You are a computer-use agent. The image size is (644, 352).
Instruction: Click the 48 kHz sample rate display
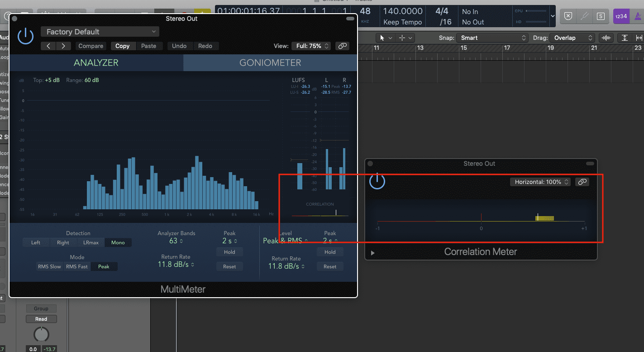click(365, 15)
